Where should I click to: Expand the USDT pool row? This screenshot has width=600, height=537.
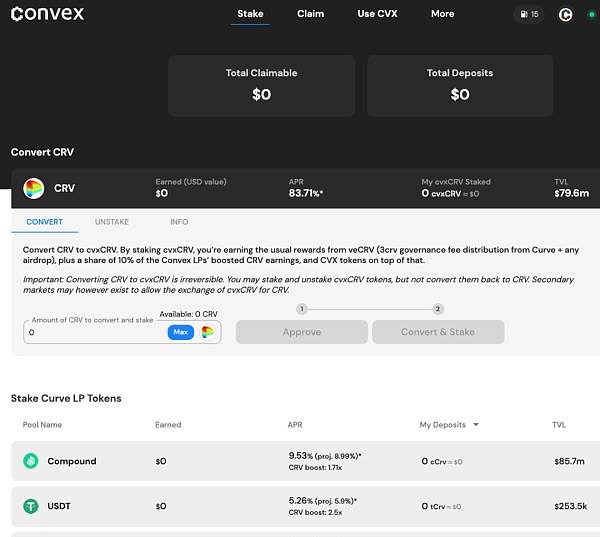305,506
